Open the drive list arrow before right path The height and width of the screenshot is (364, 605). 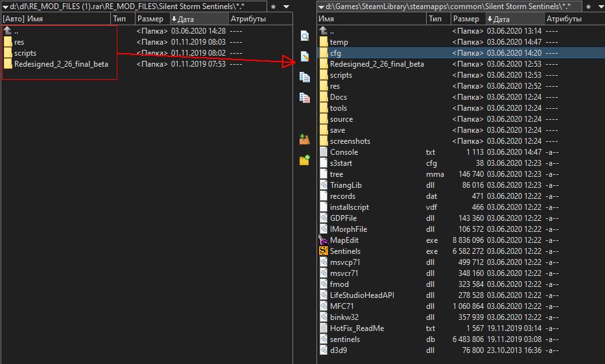pos(321,6)
